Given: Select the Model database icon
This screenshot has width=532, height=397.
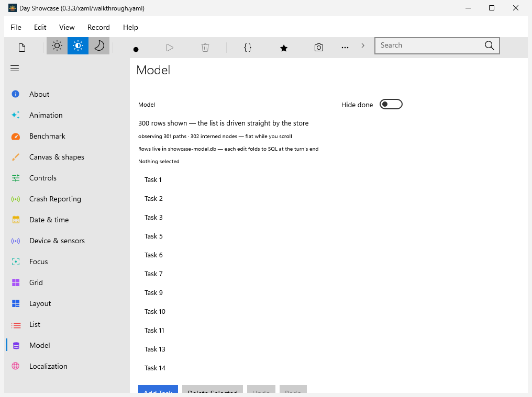Looking at the screenshot, I should pos(16,345).
